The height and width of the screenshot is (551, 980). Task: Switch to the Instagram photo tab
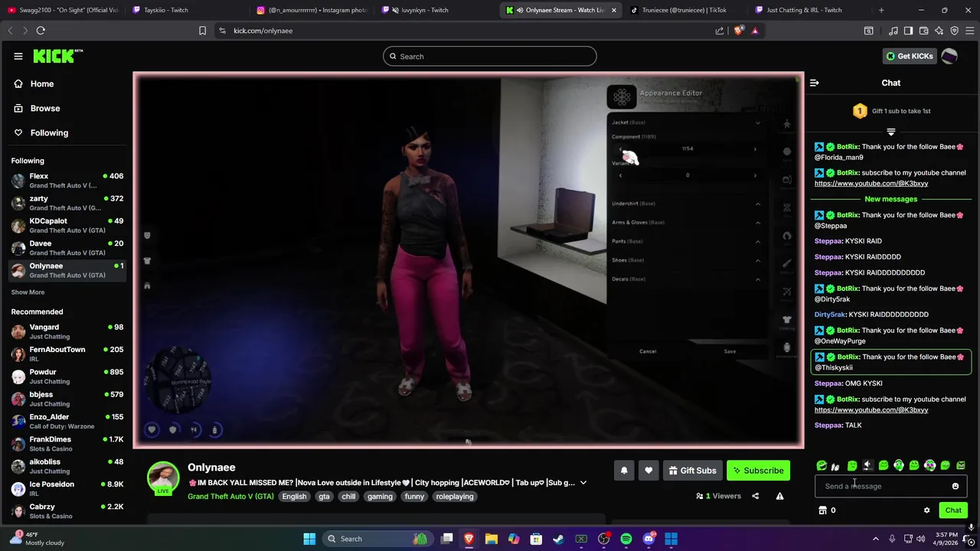[x=312, y=10]
